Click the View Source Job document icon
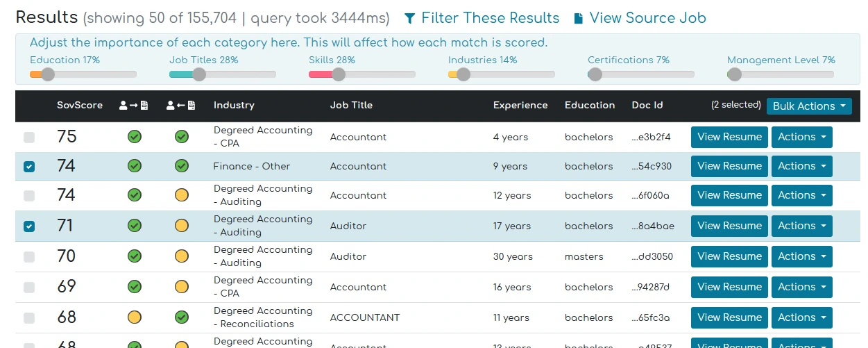 click(x=579, y=19)
